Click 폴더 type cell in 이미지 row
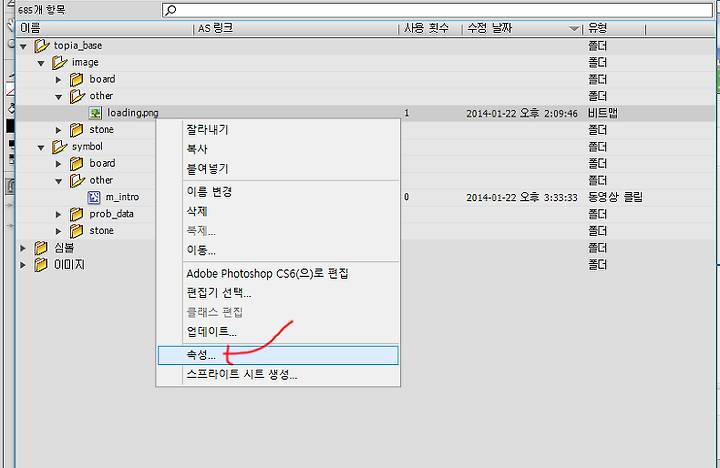Image resolution: width=720 pixels, height=468 pixels. (597, 265)
